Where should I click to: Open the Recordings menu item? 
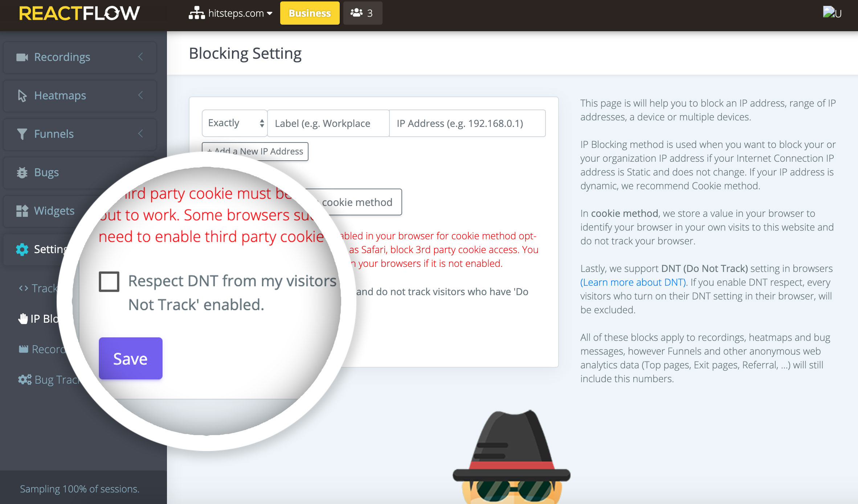pos(80,57)
